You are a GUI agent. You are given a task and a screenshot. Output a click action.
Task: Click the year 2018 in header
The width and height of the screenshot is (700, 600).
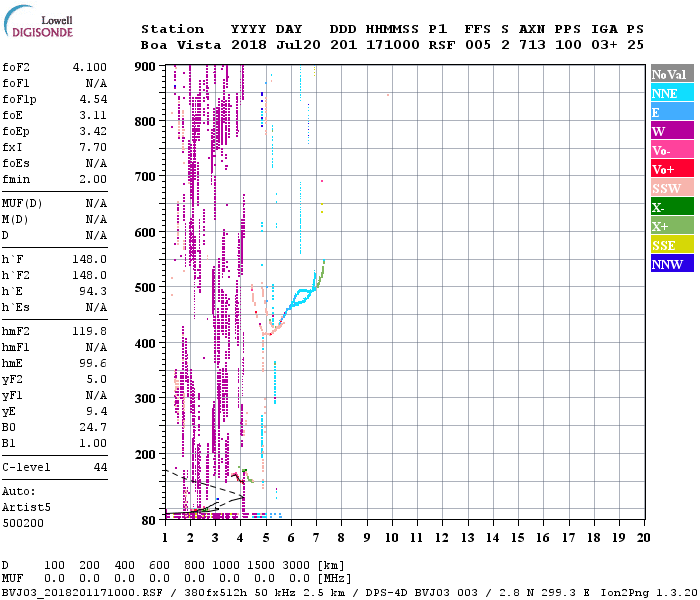click(x=249, y=45)
